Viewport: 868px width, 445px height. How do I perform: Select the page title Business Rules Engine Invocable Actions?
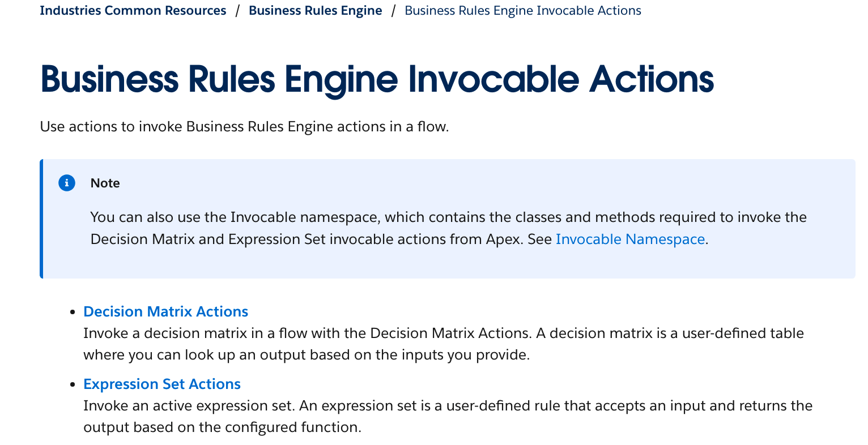(377, 79)
